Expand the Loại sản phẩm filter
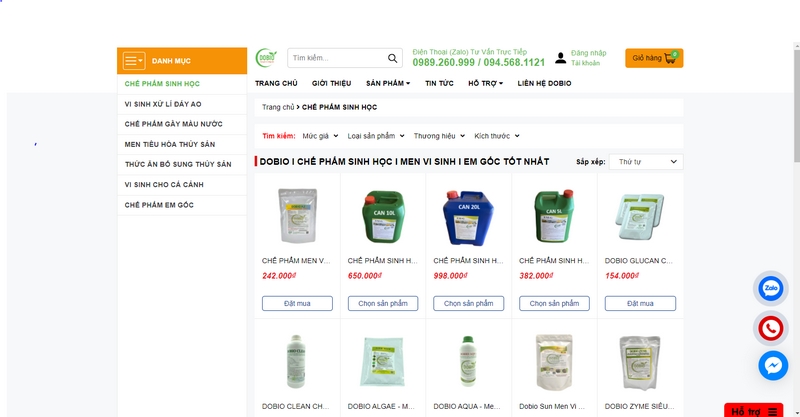Image resolution: width=800 pixels, height=417 pixels. (x=376, y=135)
